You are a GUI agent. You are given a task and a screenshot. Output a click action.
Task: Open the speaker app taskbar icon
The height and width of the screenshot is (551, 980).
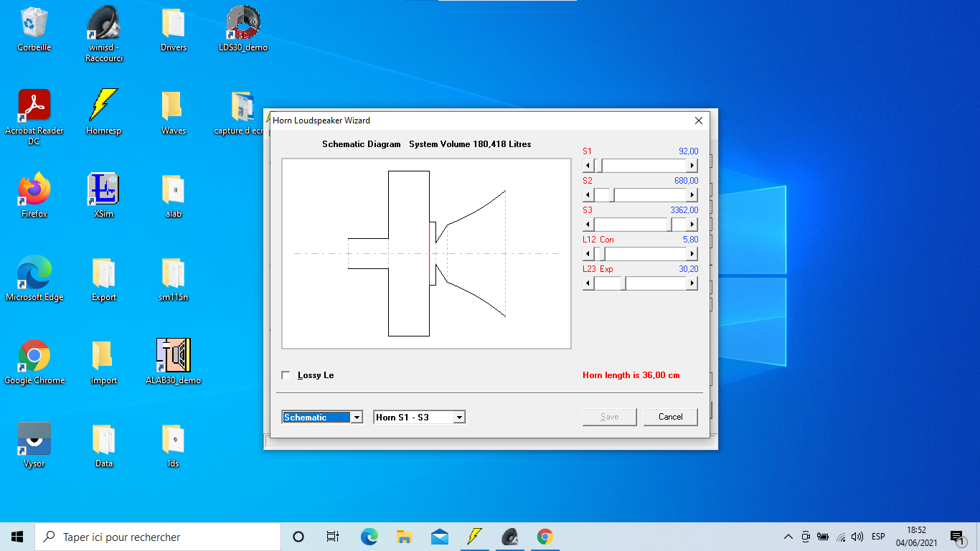pyautogui.click(x=509, y=537)
